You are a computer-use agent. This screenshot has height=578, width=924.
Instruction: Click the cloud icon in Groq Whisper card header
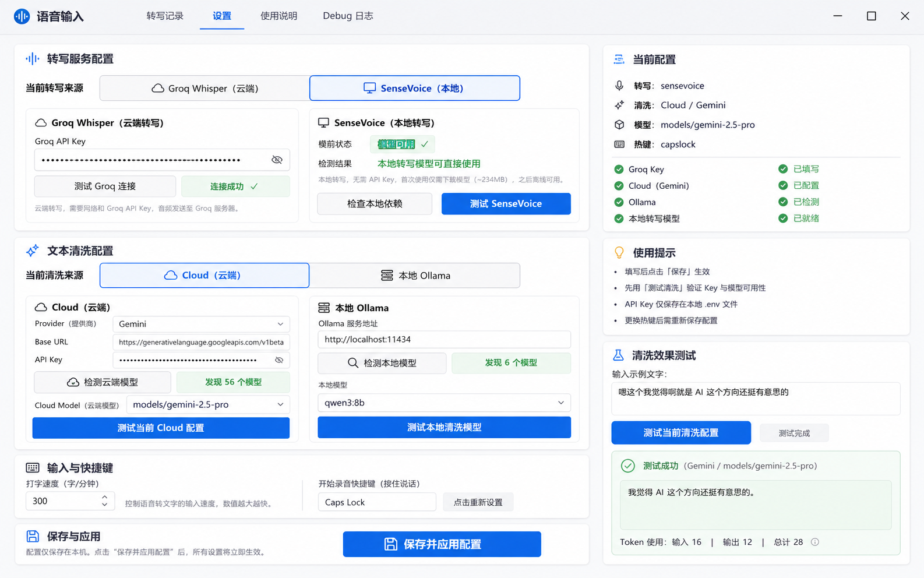click(41, 123)
